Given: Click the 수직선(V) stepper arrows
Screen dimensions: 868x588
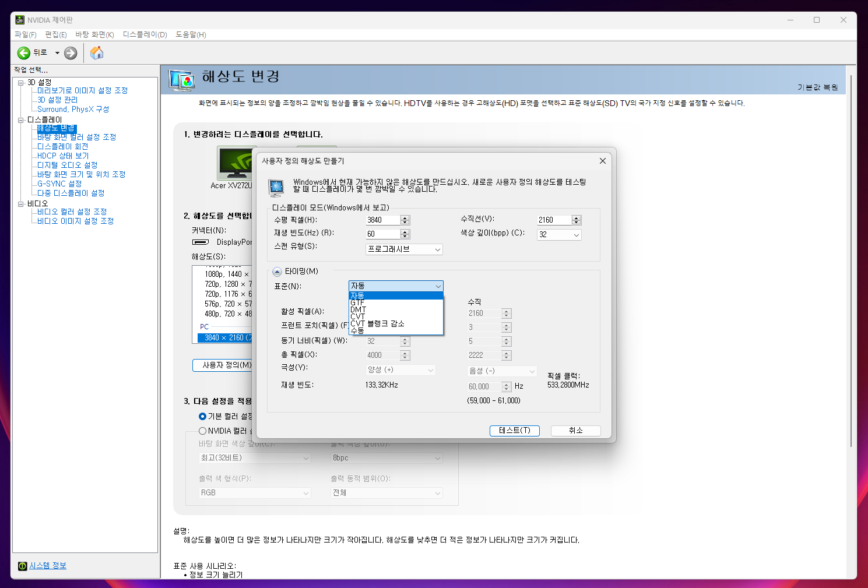Looking at the screenshot, I should 577,220.
